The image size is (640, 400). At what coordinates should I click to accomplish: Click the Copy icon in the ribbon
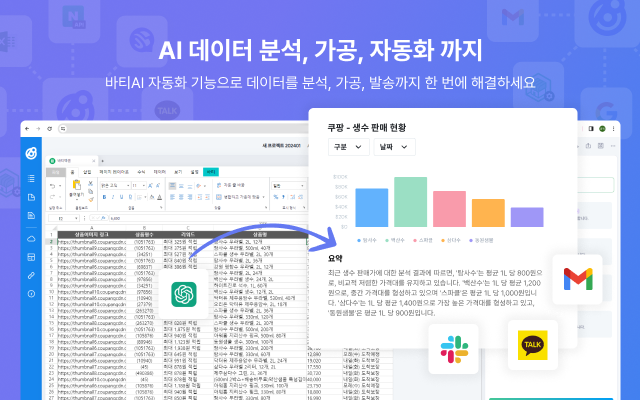pyautogui.click(x=91, y=191)
